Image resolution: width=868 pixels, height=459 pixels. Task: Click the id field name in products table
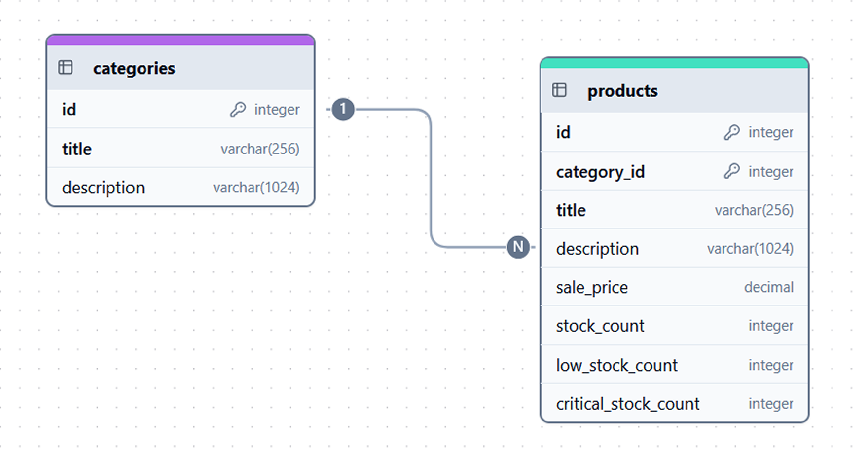point(563,132)
